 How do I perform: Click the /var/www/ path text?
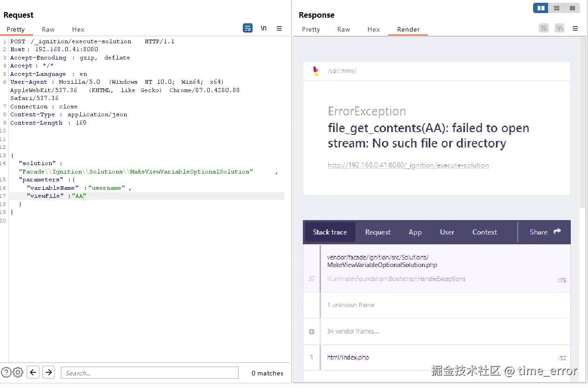click(x=342, y=71)
